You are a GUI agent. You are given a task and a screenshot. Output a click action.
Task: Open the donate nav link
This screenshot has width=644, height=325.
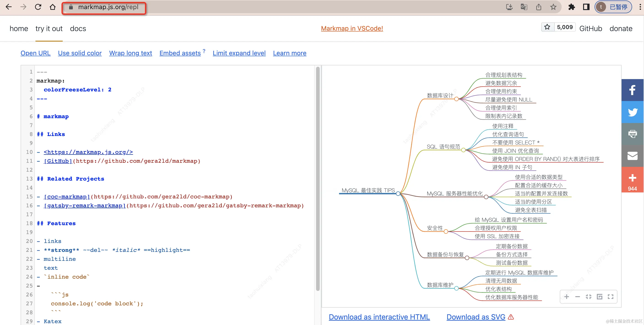click(621, 29)
